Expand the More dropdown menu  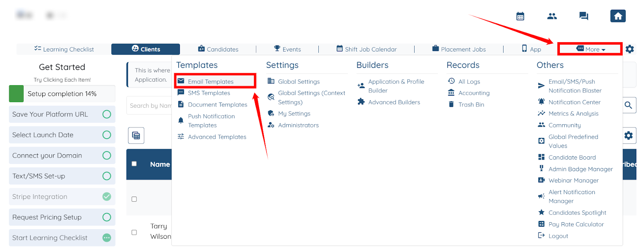(590, 49)
